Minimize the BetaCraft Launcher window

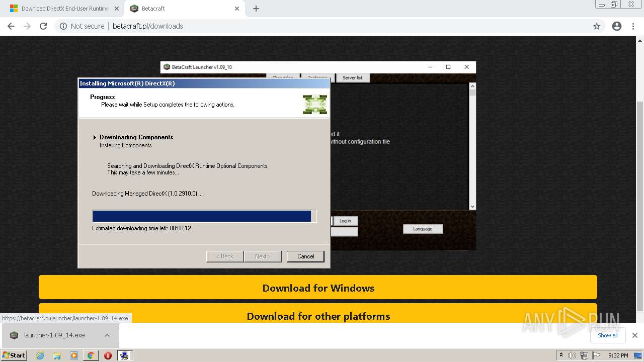tap(430, 67)
